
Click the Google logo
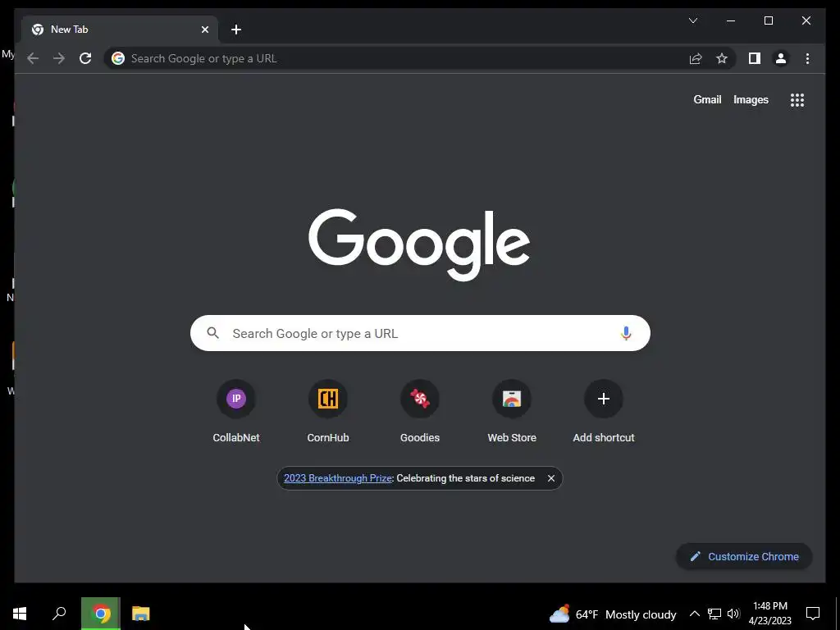coord(419,244)
